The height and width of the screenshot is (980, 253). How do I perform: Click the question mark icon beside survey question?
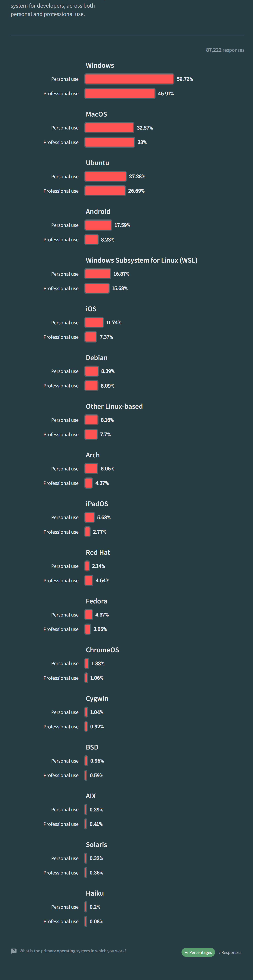pyautogui.click(x=14, y=951)
